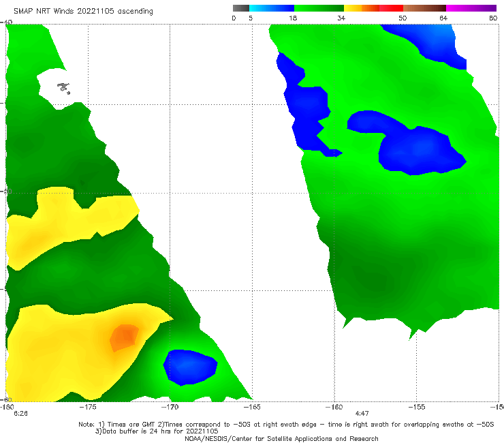Choose the magenta-purple segment of the color bar

tap(471, 8)
